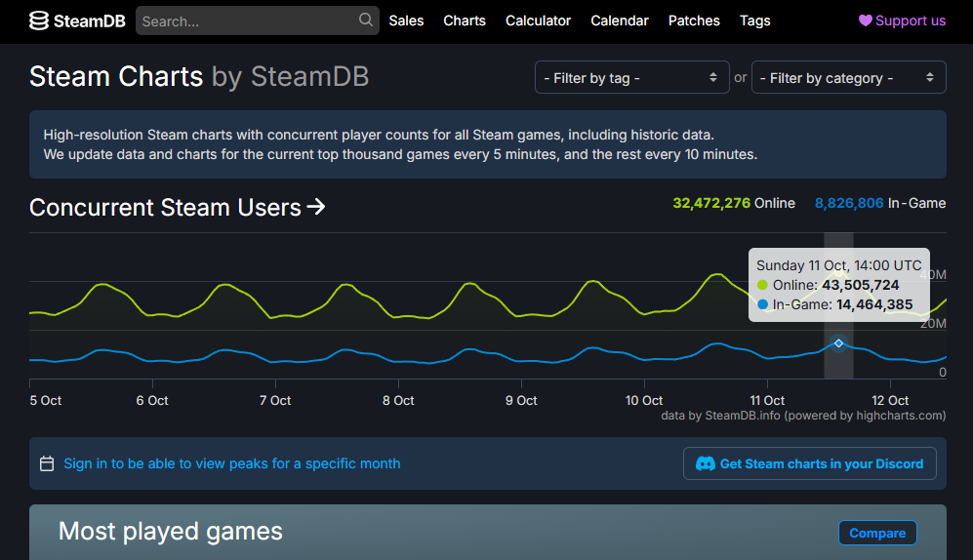Click the Most played games heading
Screen dimensions: 973x560
(170, 532)
